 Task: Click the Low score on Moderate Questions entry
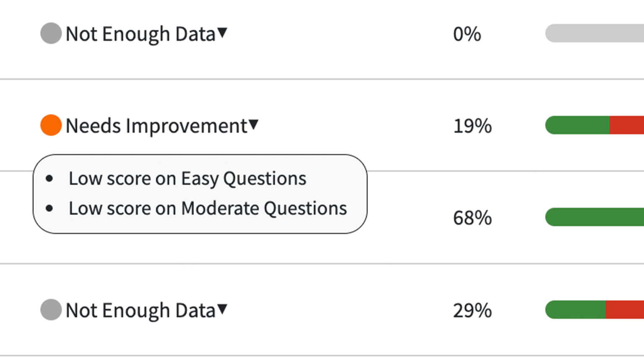pyautogui.click(x=208, y=208)
